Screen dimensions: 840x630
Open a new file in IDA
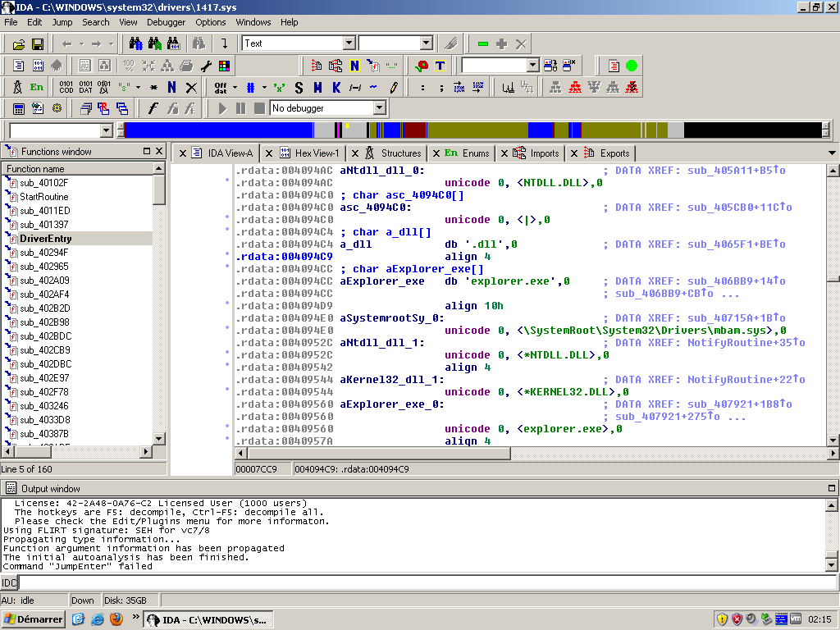point(19,43)
